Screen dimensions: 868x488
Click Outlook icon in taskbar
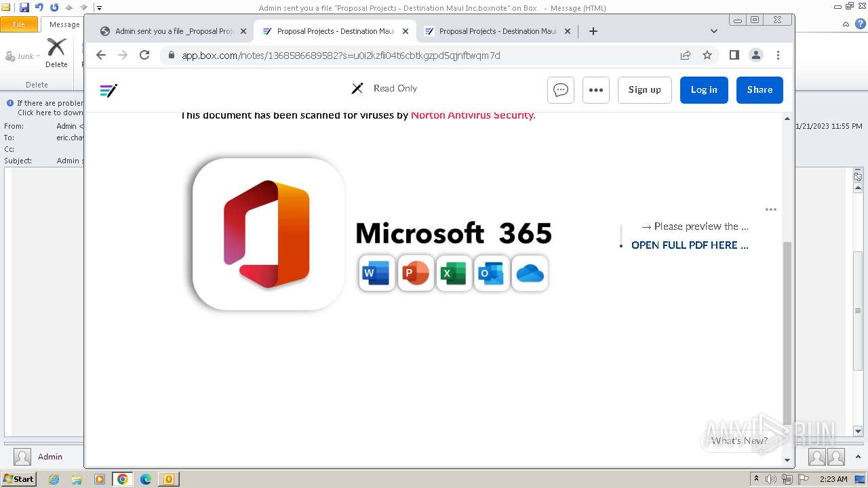coord(169,479)
